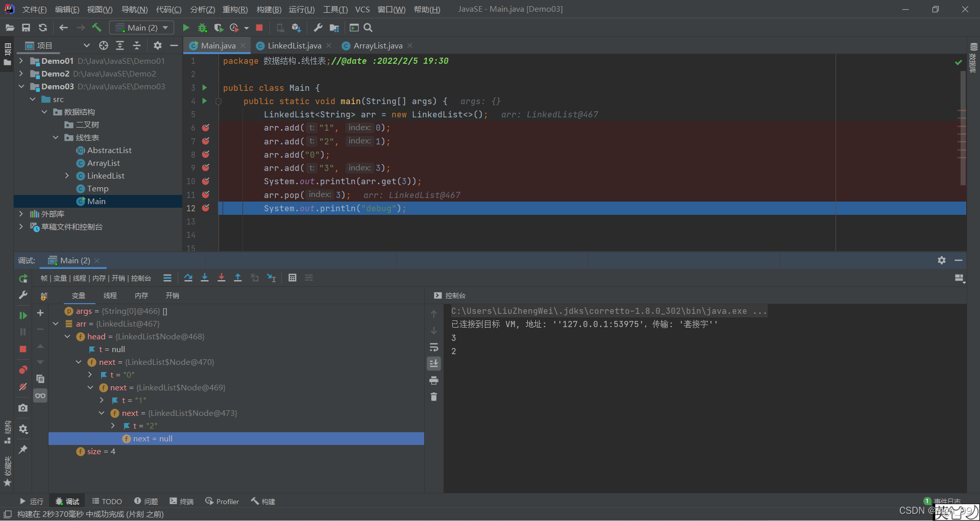
Task: Click camera thread dump icon
Action: pos(23,408)
